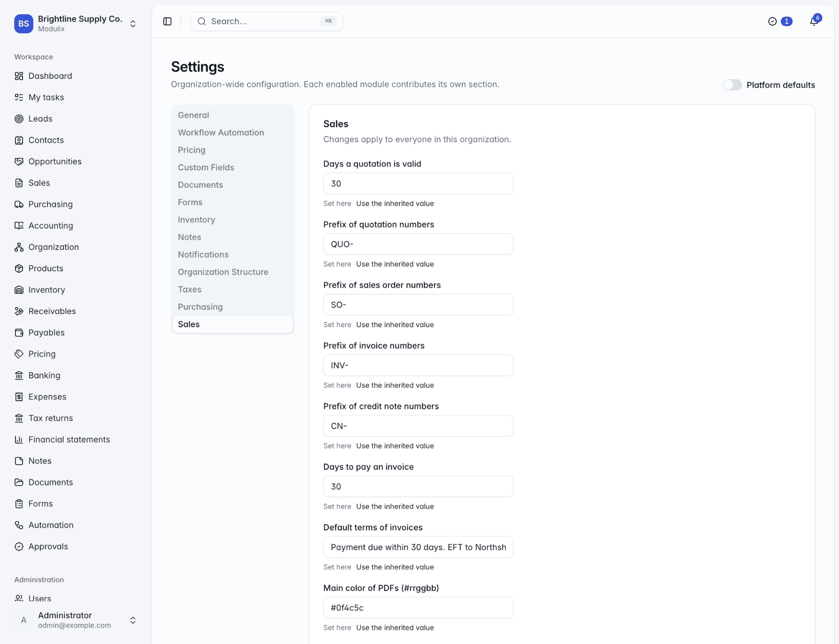The width and height of the screenshot is (839, 644).
Task: Expand the Brightline Supply Co. organization switcher
Action: (x=76, y=23)
